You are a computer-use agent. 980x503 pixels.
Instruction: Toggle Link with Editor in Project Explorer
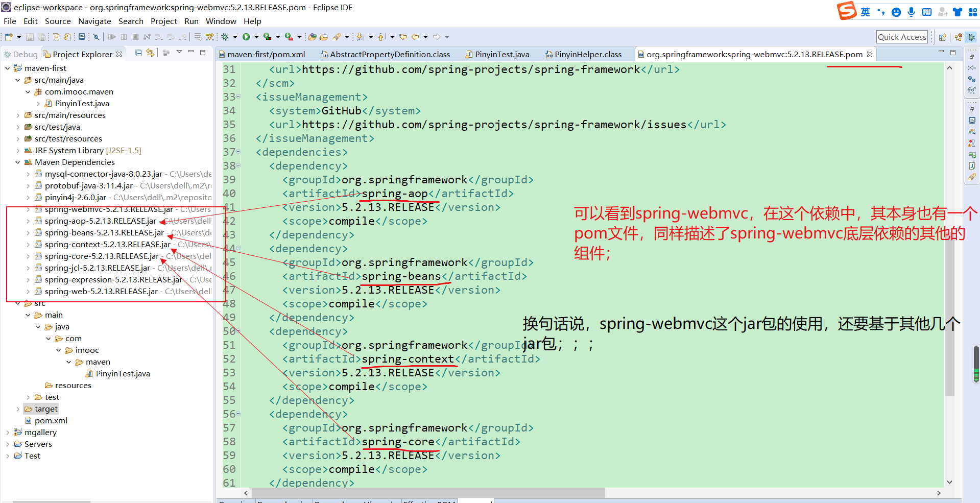click(150, 53)
